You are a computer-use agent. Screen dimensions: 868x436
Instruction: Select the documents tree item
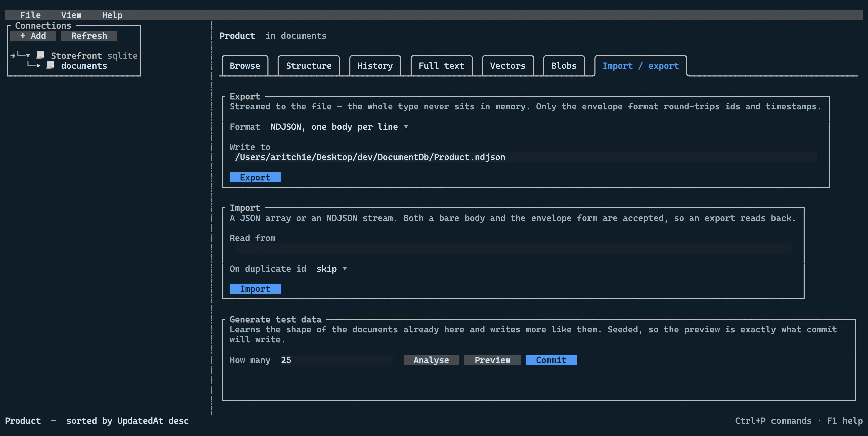click(84, 66)
